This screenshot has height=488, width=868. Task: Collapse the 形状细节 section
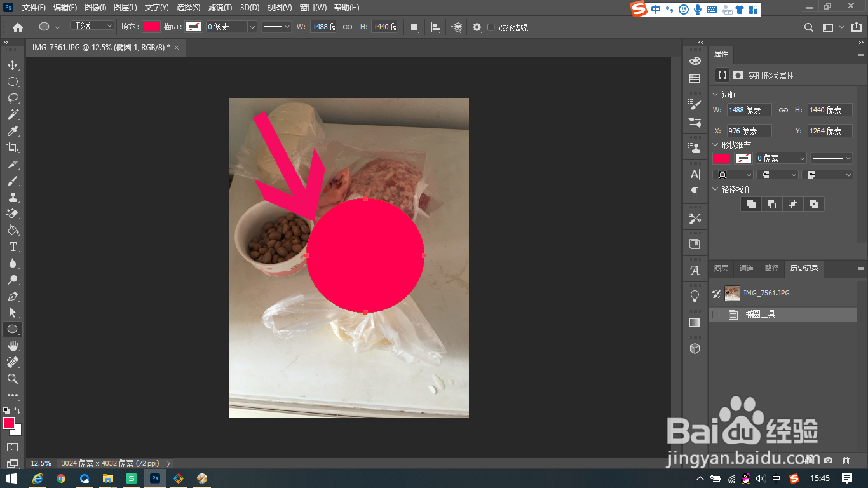tap(715, 145)
